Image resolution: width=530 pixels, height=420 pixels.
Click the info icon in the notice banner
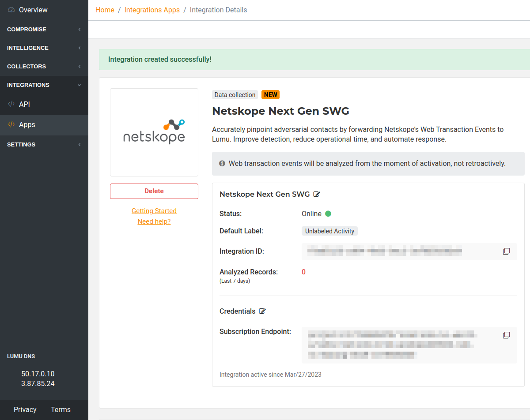222,163
